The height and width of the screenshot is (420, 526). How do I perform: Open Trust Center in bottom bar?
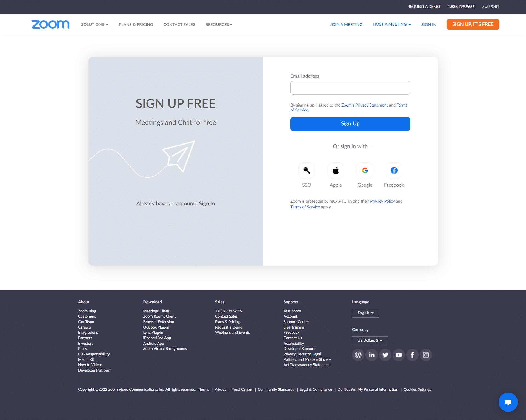242,389
